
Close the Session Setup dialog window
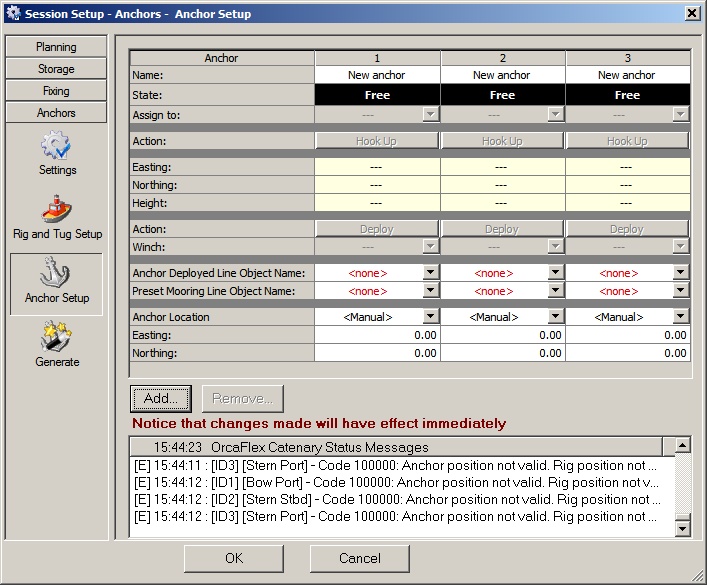coord(690,13)
